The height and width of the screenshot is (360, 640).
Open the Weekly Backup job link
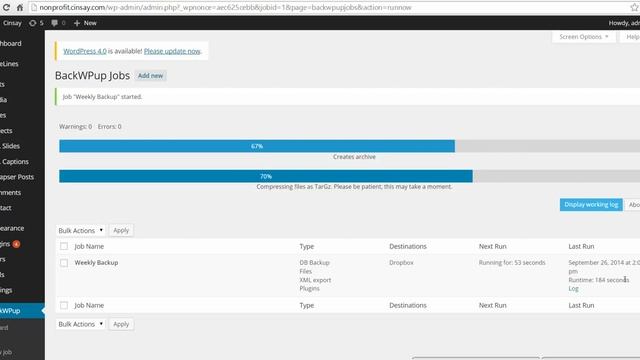pyautogui.click(x=96, y=262)
